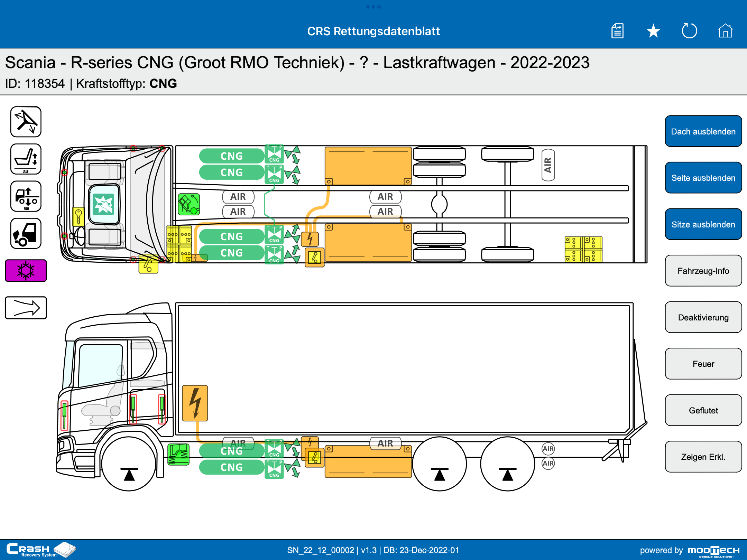The image size is (747, 560).
Task: Click the CNG valve icon on top tank
Action: pyautogui.click(x=274, y=154)
